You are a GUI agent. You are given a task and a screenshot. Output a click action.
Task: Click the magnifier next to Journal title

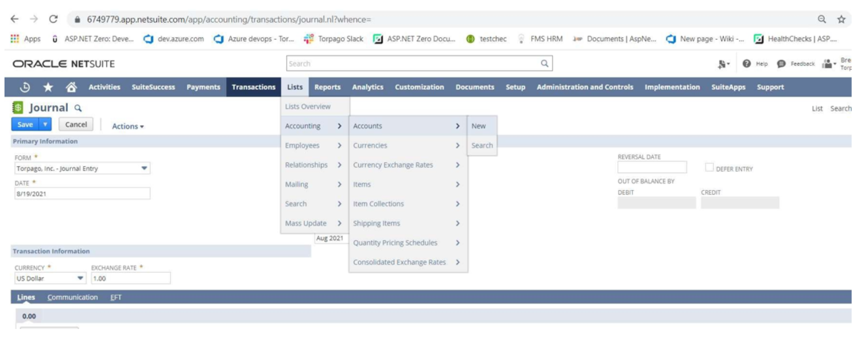pyautogui.click(x=78, y=108)
